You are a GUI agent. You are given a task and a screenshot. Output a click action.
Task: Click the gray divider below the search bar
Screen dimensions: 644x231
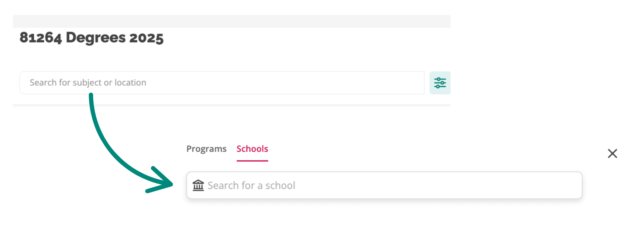[x=231, y=105]
